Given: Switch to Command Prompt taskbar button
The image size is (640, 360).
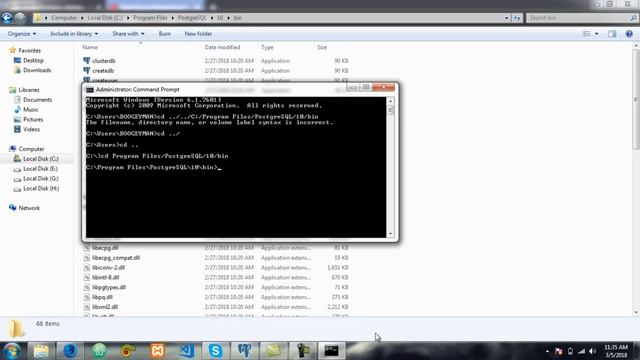Looking at the screenshot, I should tap(331, 351).
